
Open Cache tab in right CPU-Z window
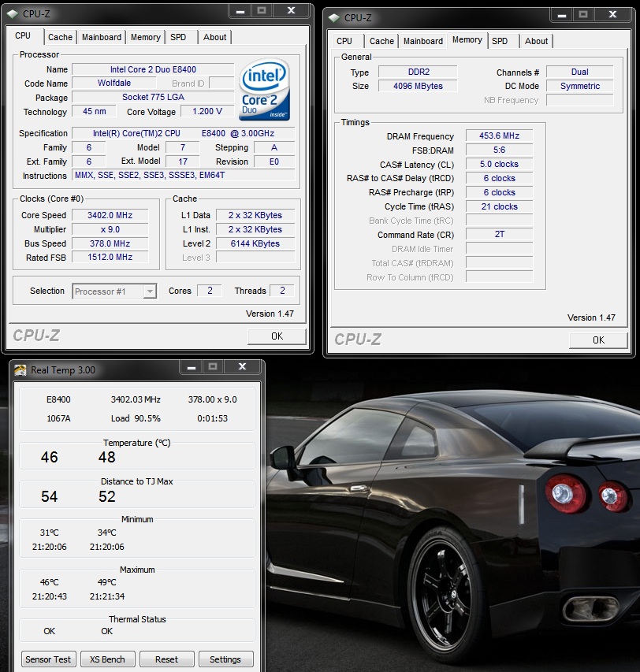click(x=381, y=41)
